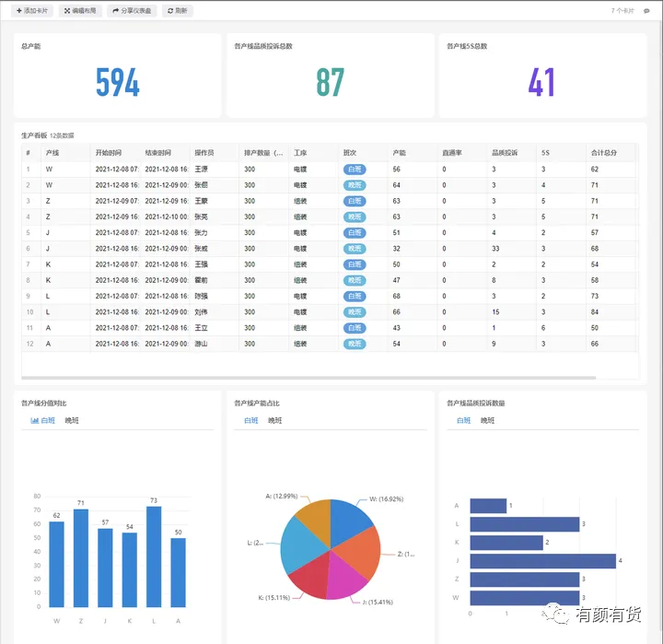
Task: Refresh the dashboard with 刷新
Action: pyautogui.click(x=177, y=10)
